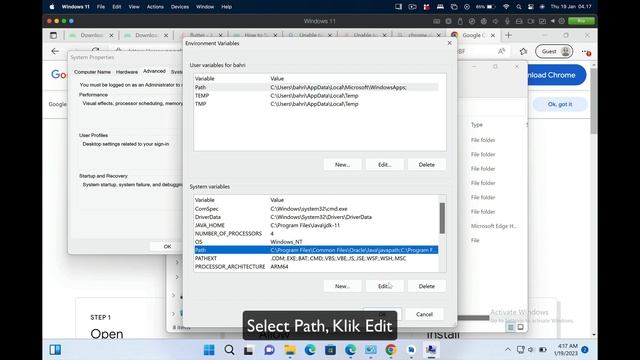Click the green Buy button in Parallels
Viewport: 640px width, 360px height.
[x=581, y=21]
